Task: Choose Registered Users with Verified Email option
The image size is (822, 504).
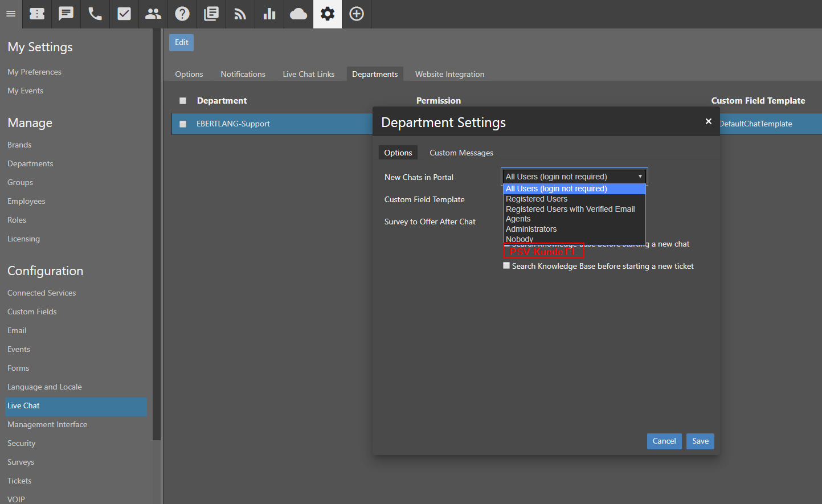Action: tap(570, 209)
